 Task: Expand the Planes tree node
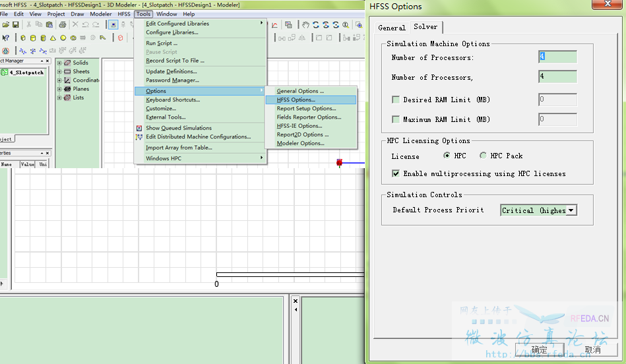(59, 89)
